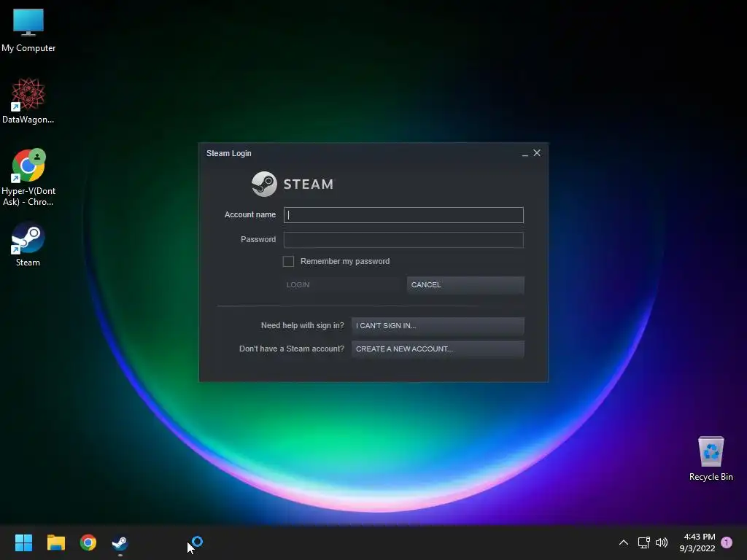Click the Steam Login title text

click(228, 153)
